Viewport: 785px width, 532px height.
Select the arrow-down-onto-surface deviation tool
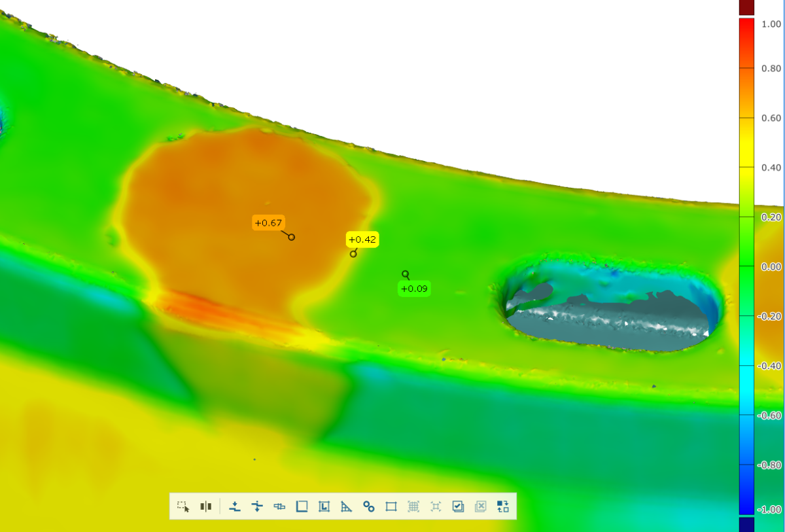(x=235, y=506)
